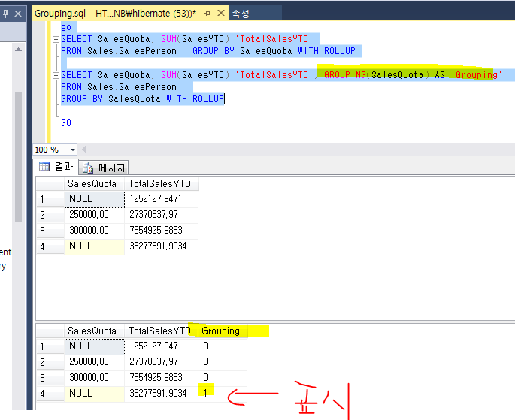Select 300000,00 cell in second grid
Screen dimensions: 515x420
[95, 378]
